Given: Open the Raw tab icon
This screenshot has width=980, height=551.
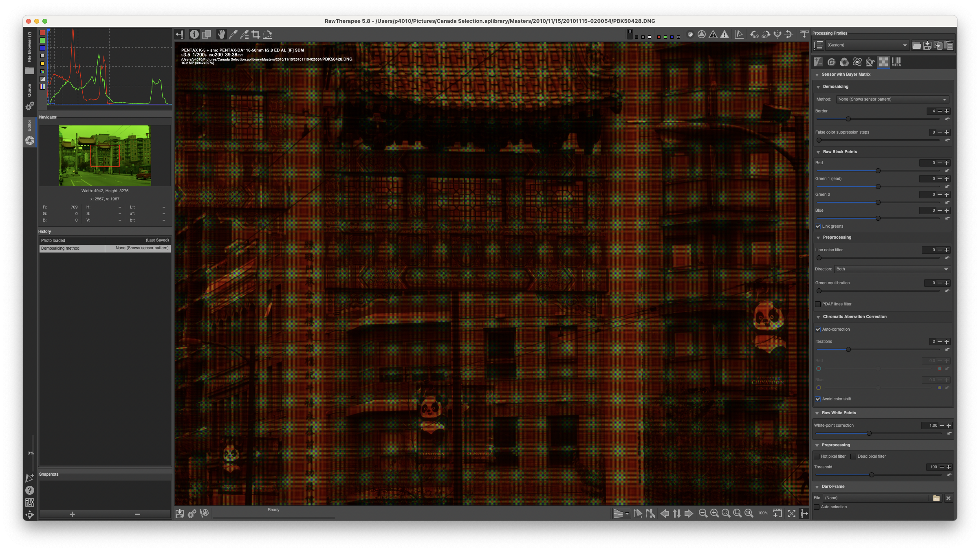Looking at the screenshot, I should pyautogui.click(x=883, y=62).
